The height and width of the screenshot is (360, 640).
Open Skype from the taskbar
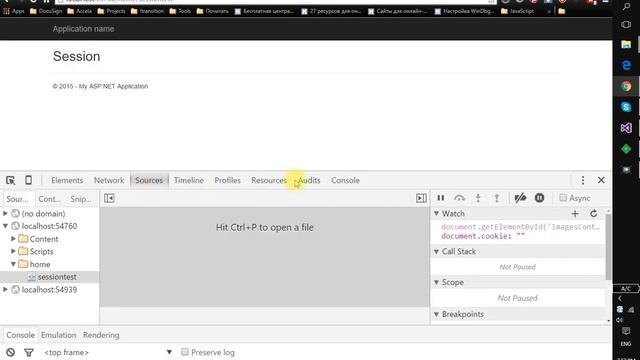pos(626,107)
